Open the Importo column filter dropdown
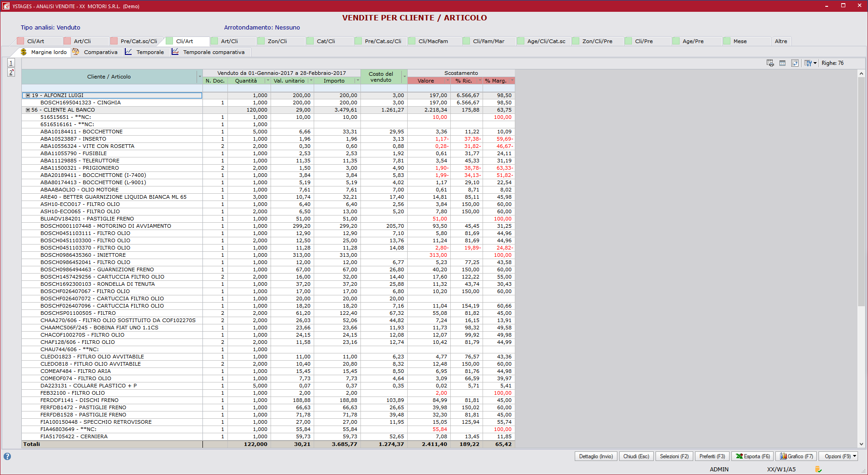Viewport: 868px width, 475px height. click(358, 81)
